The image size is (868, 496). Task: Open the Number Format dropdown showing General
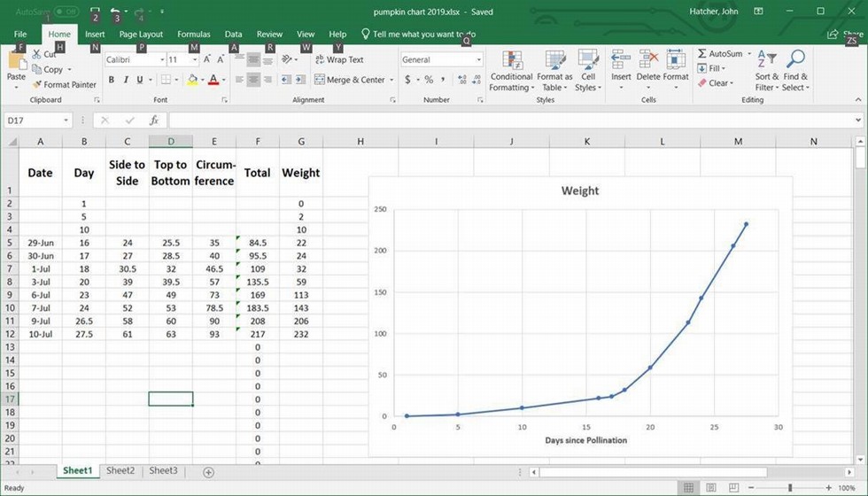[479, 60]
